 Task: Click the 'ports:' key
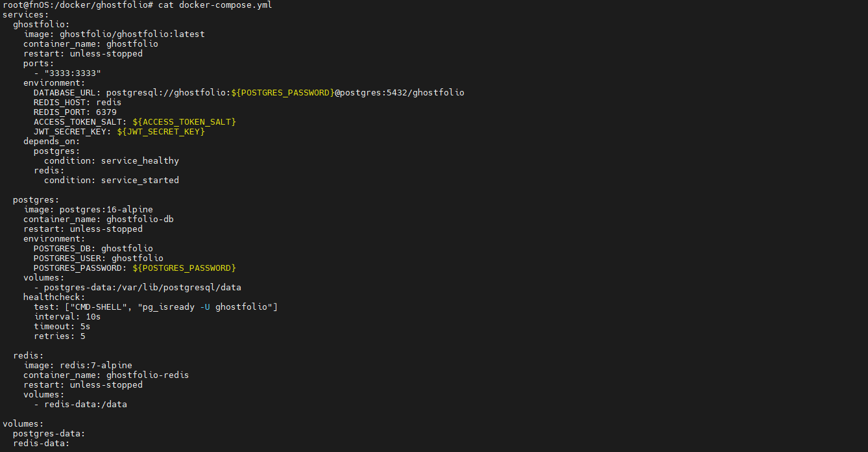pyautogui.click(x=39, y=64)
